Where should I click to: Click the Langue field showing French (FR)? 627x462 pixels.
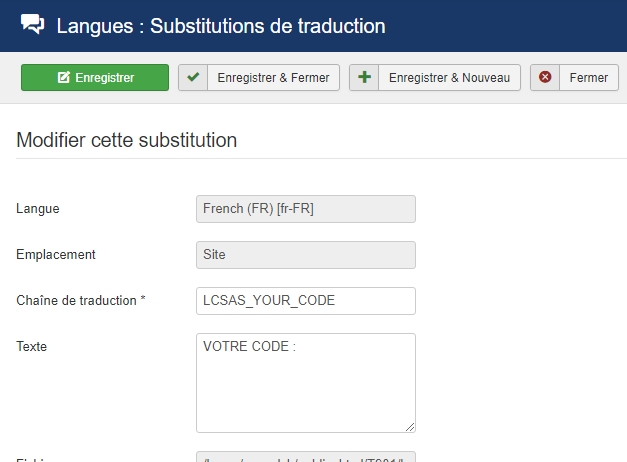click(305, 209)
